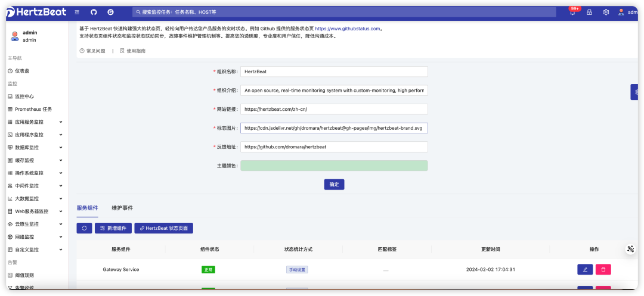Click the 阈值规则 icon in the sidebar
The width and height of the screenshot is (644, 296).
[x=10, y=275]
